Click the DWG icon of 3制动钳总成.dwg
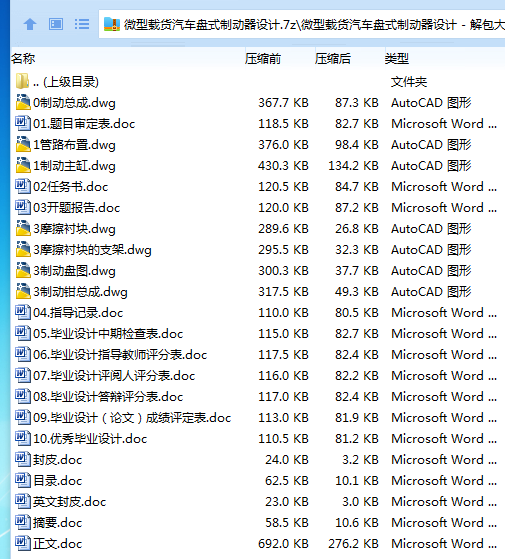505x559 pixels. click(x=23, y=291)
